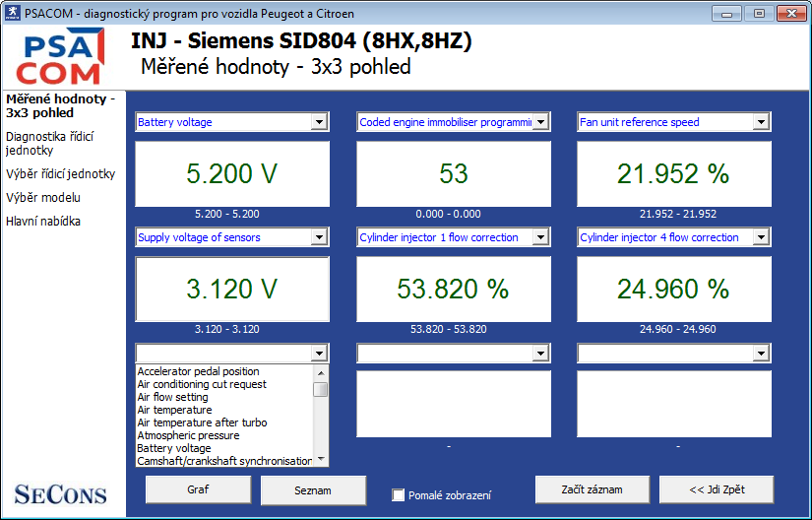Click the PSACOM title bar app icon
Viewport: 812px width, 520px height.
[x=14, y=14]
